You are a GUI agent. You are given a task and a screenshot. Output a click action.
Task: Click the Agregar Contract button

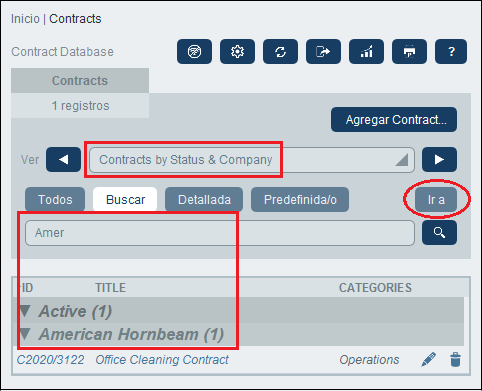(x=394, y=119)
